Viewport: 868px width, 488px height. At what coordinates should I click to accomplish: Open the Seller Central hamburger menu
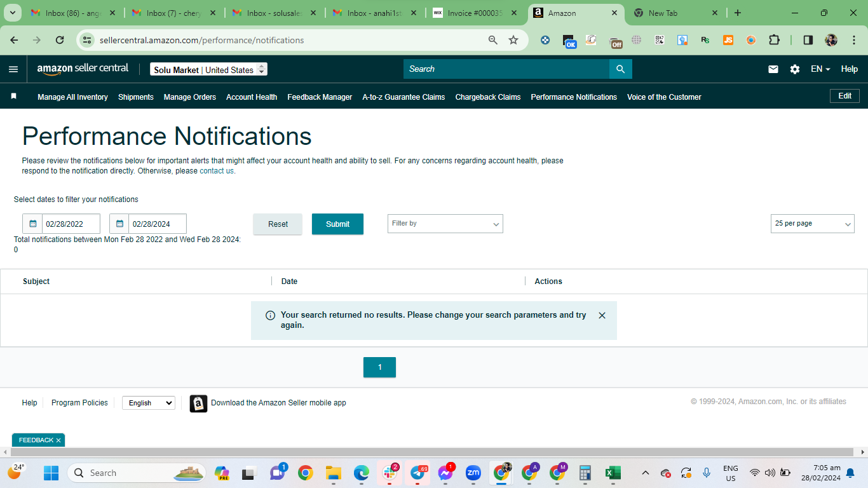click(13, 69)
